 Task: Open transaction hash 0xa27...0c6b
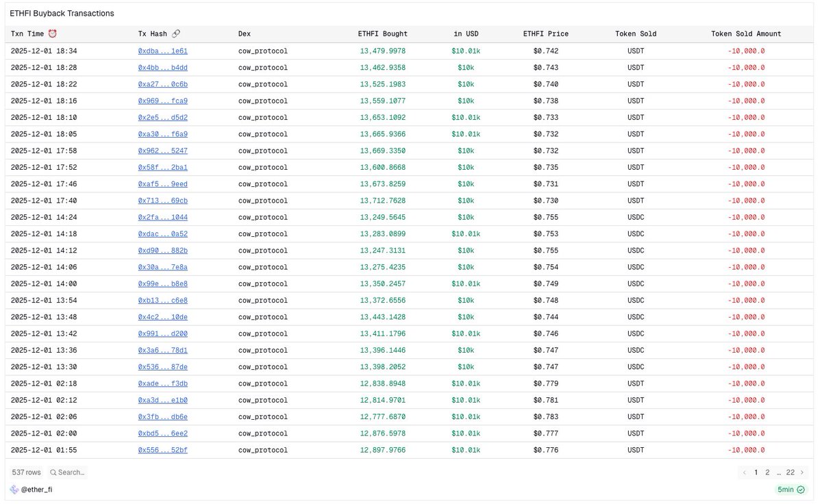(162, 84)
